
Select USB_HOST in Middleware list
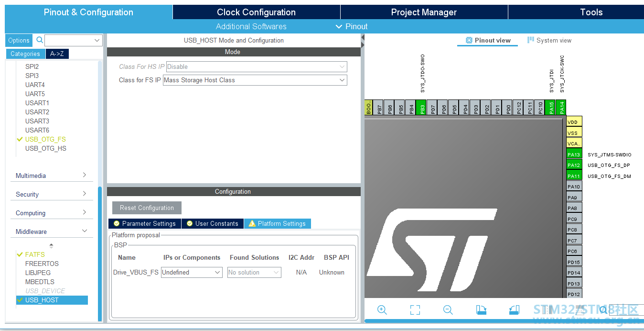[x=52, y=300]
